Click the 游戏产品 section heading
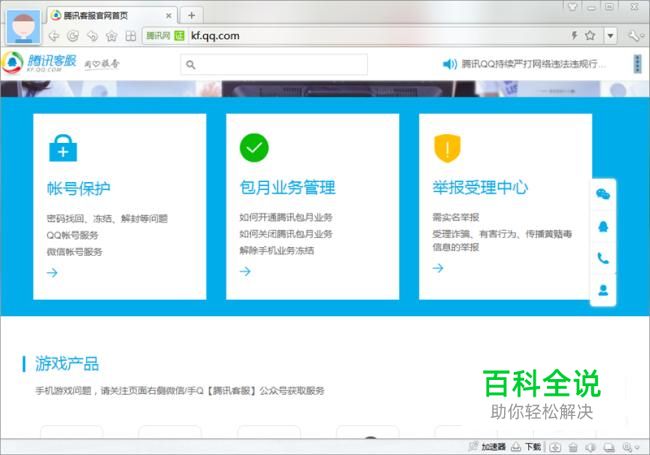Viewport: 650px width, 455px height. click(67, 364)
